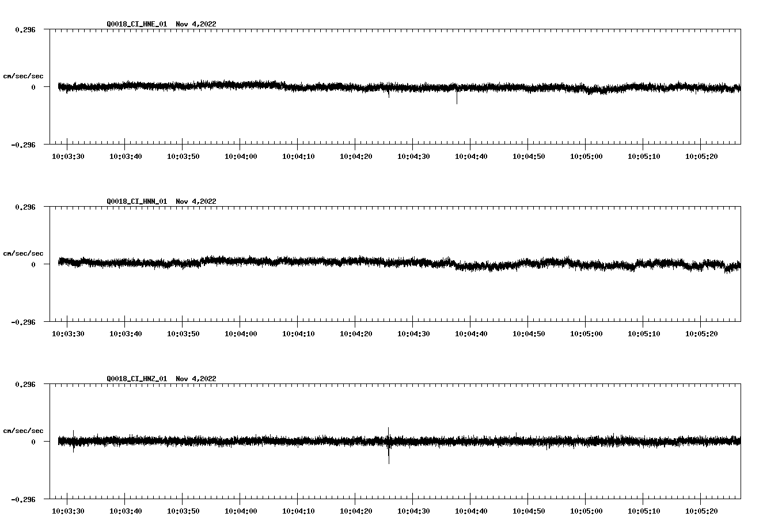The height and width of the screenshot is (532, 782).
Task: Select the -0.296 lower limit on HNZ plot
Action: (x=23, y=499)
